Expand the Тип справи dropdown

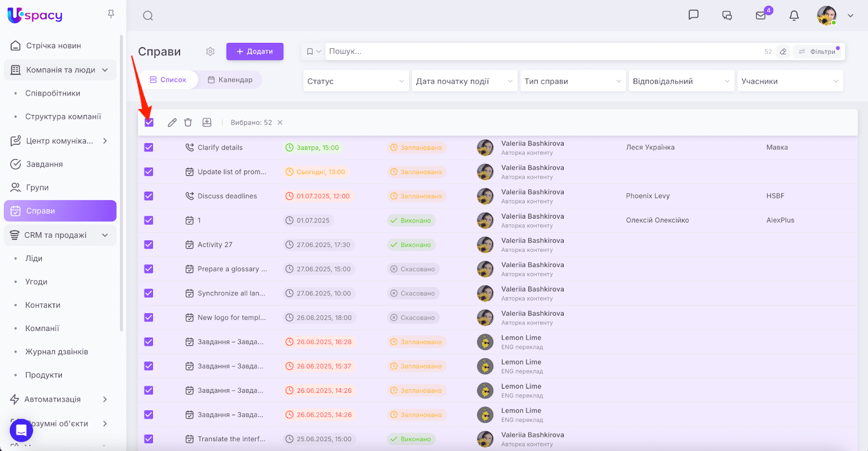pyautogui.click(x=572, y=81)
